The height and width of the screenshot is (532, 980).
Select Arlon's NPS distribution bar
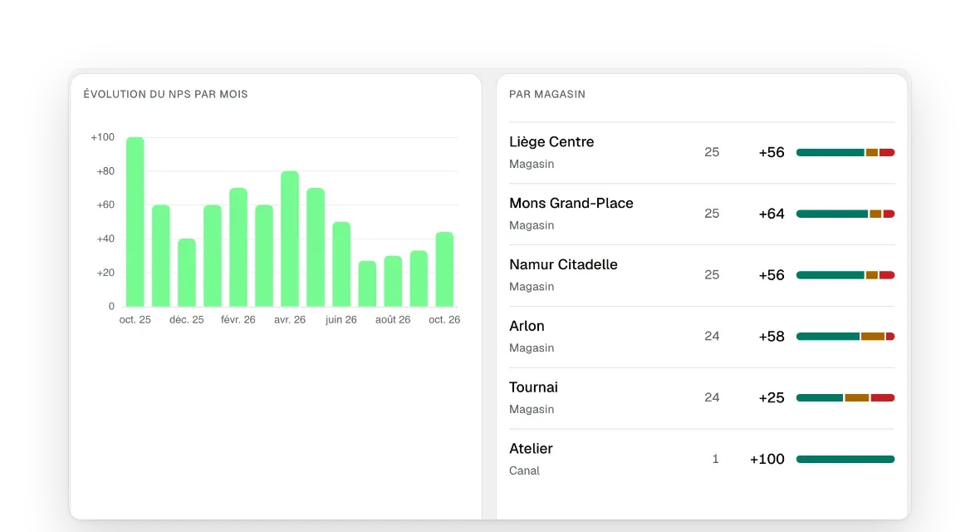click(845, 337)
